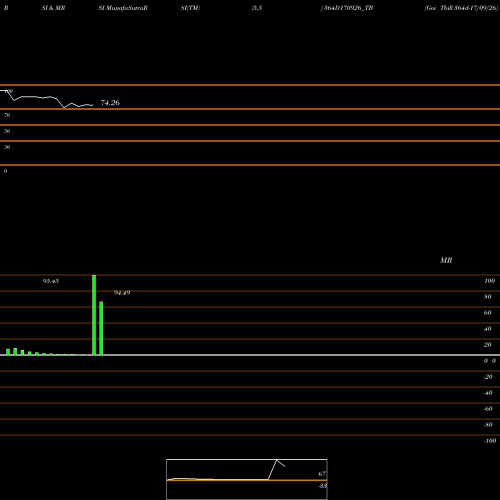This screenshot has width=500, height=500.
Task: Select the second tall green bar labeled 94.49
Action: (x=101, y=328)
